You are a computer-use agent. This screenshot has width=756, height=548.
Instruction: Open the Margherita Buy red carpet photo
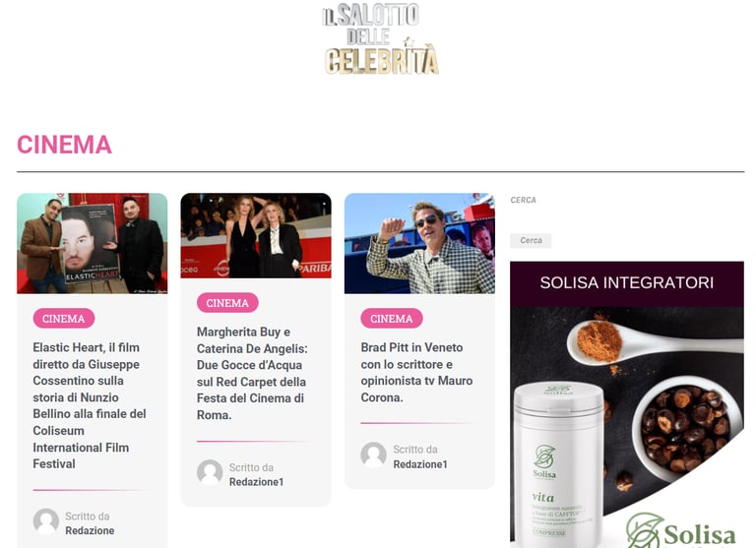pos(256,236)
